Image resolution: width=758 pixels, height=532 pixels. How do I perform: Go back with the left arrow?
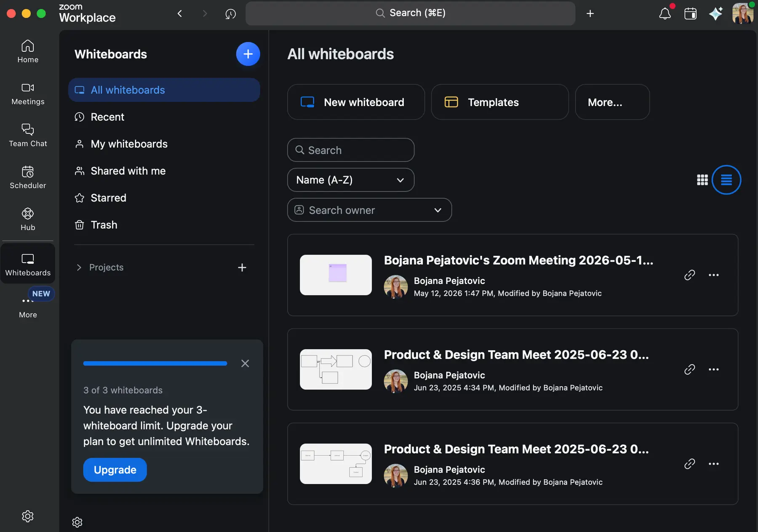[x=180, y=13]
